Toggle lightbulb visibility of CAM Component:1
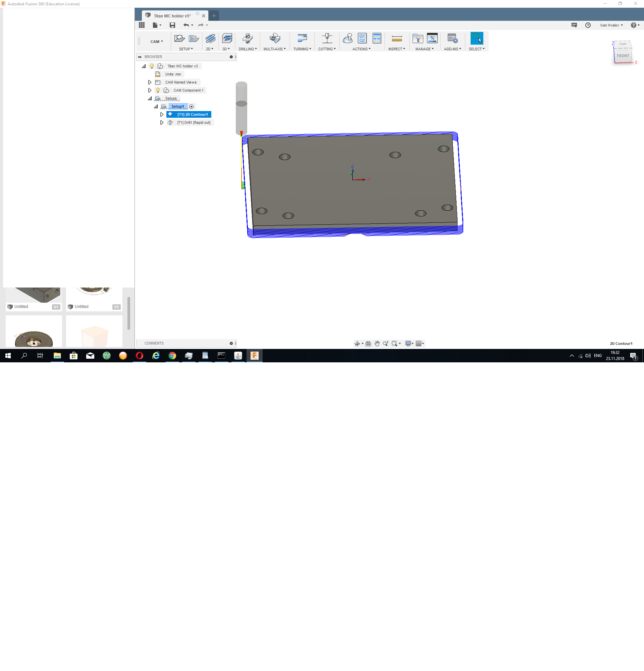Screen dimensions: 644x671 coord(158,90)
